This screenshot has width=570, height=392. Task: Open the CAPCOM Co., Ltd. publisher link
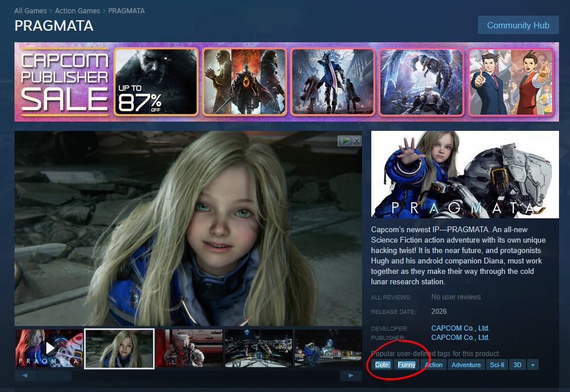(x=460, y=338)
